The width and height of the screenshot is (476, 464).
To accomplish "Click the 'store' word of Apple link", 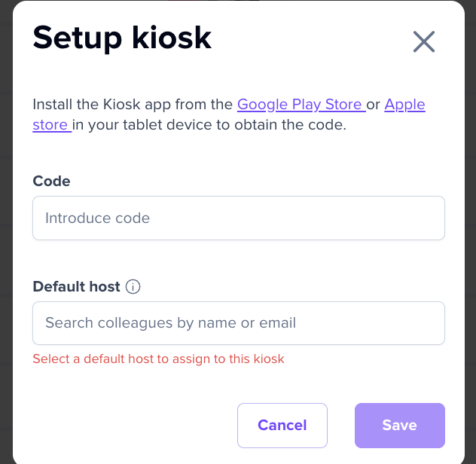I will pyautogui.click(x=50, y=125).
